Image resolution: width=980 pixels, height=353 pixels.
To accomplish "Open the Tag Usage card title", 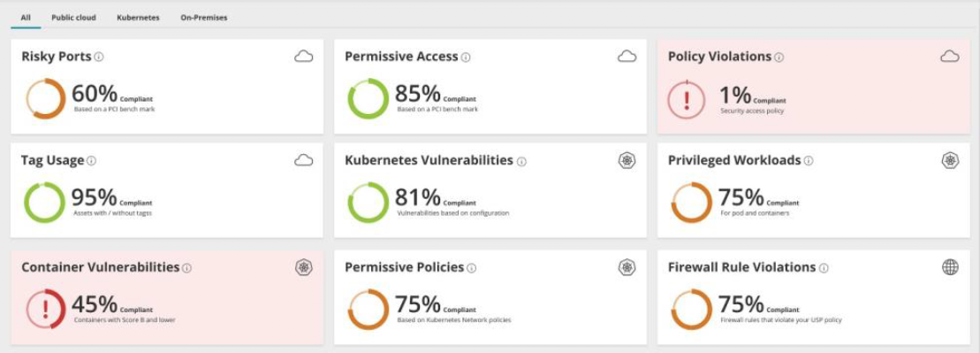I will point(52,161).
